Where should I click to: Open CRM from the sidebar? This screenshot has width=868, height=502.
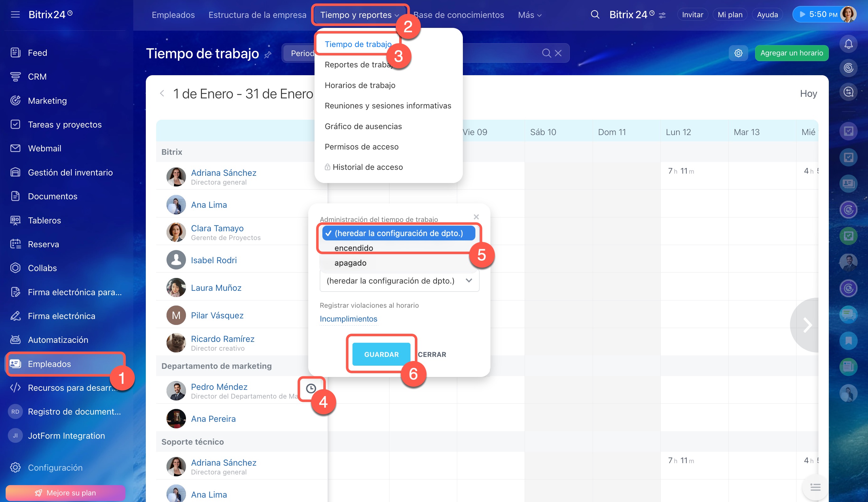tap(37, 76)
